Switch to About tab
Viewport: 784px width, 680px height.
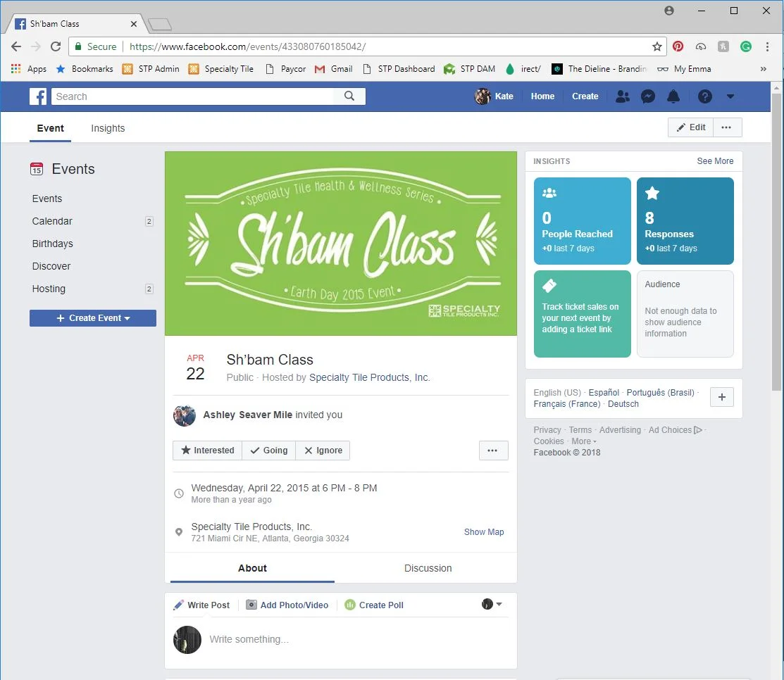252,568
